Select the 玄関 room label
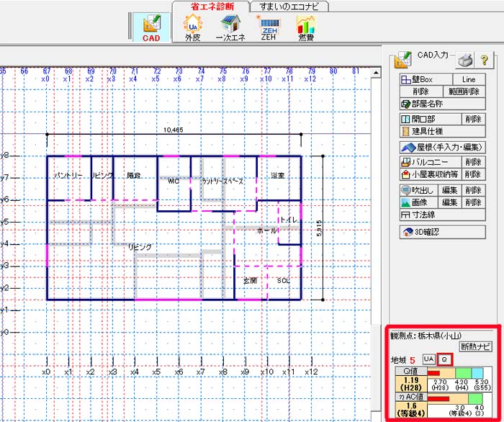Viewport: 504px width, 422px height. [x=250, y=281]
